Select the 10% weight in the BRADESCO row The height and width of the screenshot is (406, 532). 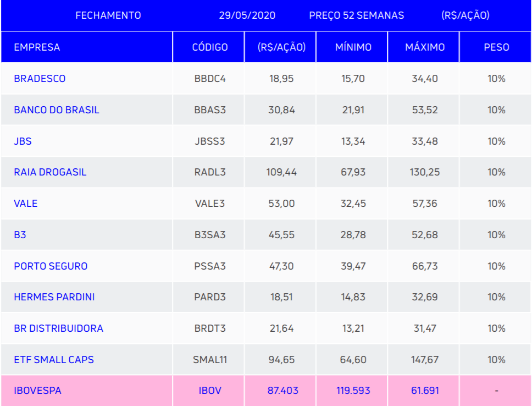pyautogui.click(x=496, y=79)
